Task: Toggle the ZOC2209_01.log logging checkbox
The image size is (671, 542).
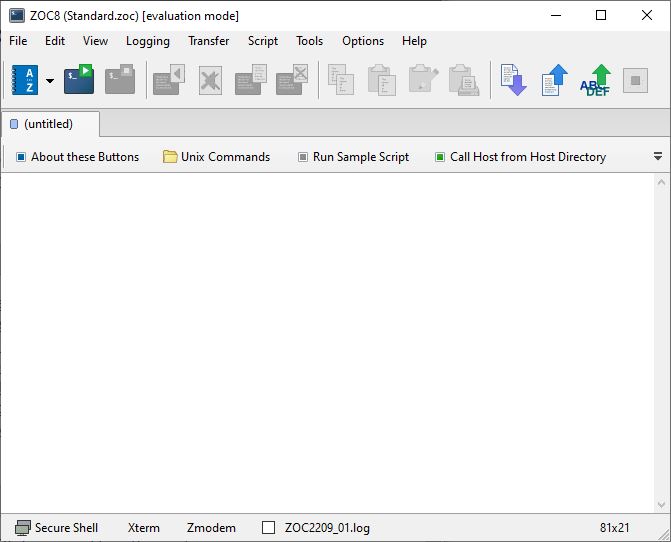Action: click(268, 527)
